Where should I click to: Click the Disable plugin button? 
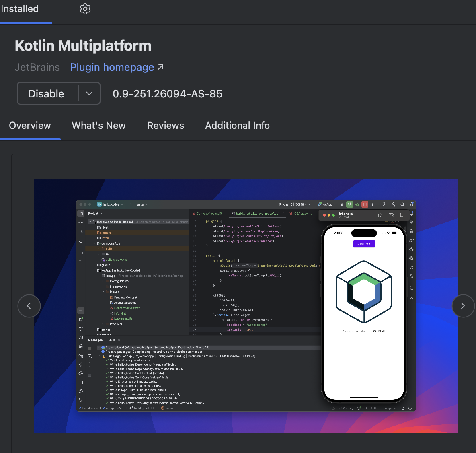(x=46, y=94)
